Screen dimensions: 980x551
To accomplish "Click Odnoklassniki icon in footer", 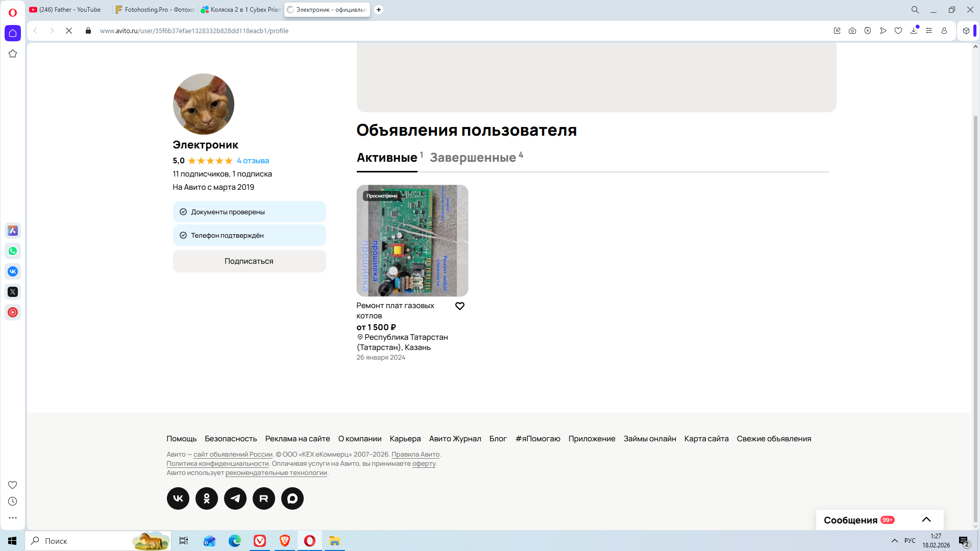I will click(207, 498).
